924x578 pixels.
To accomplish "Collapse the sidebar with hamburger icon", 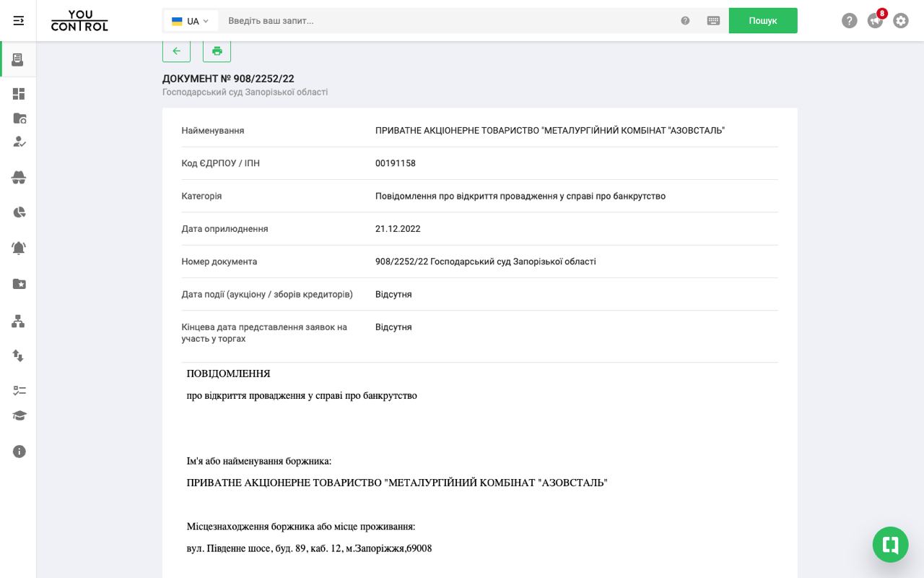I will click(19, 21).
